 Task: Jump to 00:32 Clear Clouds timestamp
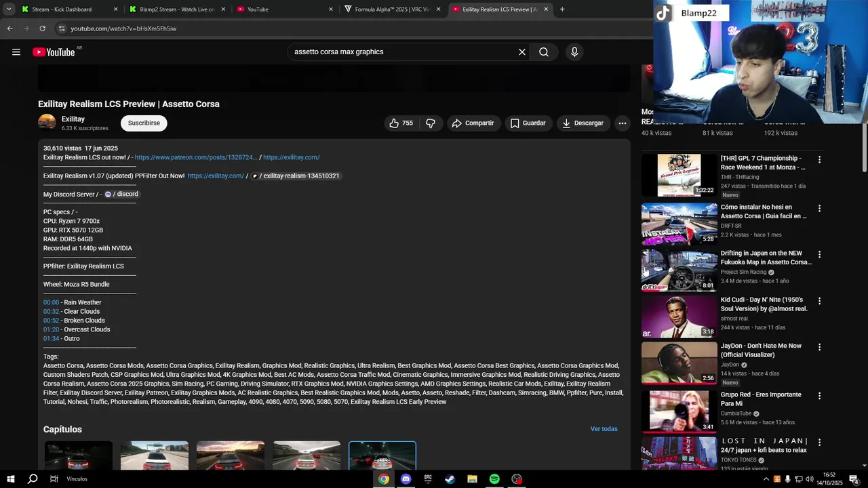(52, 312)
